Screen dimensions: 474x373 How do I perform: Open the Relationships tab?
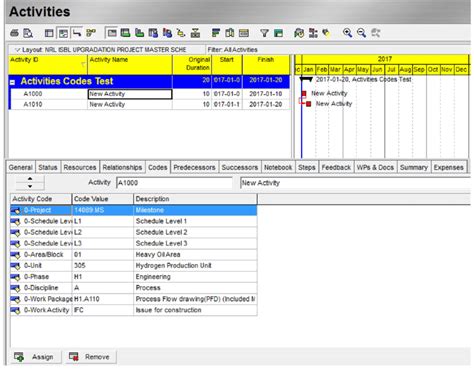(122, 167)
